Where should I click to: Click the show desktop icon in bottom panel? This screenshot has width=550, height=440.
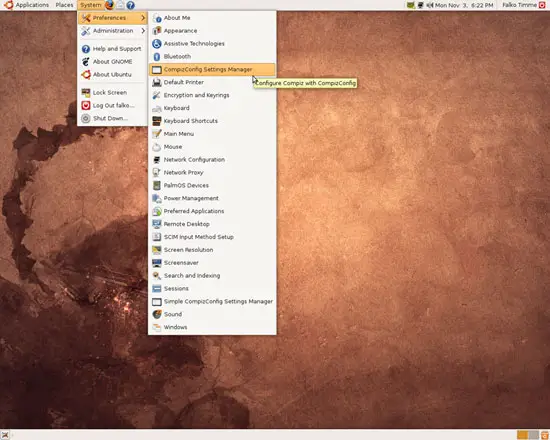click(5, 435)
